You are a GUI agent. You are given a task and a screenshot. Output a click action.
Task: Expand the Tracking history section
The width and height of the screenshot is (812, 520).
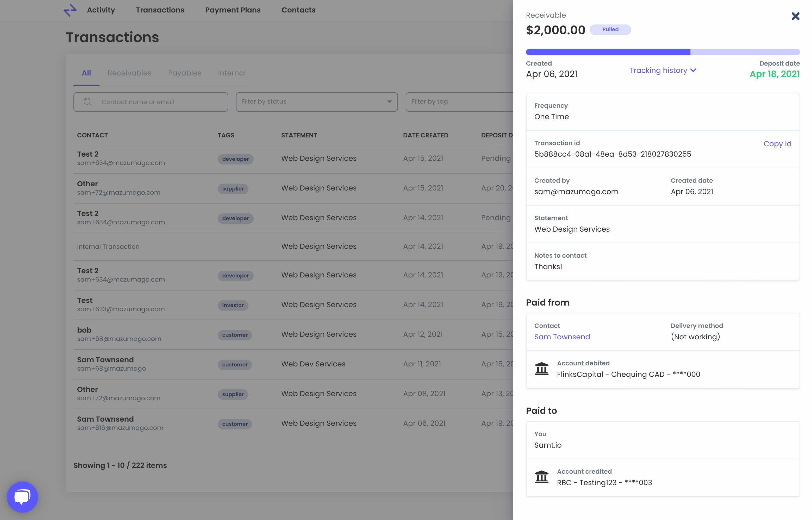click(658, 70)
